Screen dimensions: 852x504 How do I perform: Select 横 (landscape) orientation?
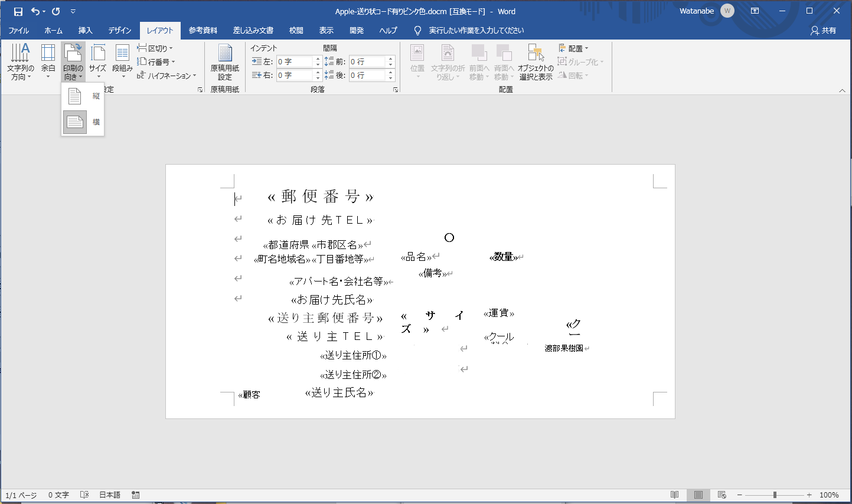click(x=83, y=122)
